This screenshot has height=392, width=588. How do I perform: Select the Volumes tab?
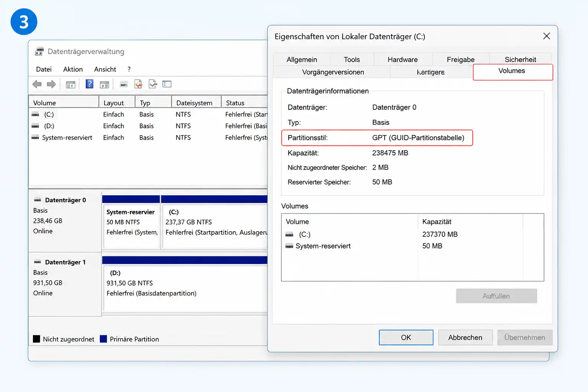[x=513, y=72]
